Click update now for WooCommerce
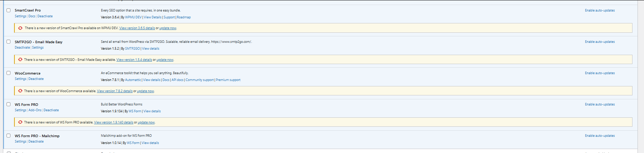644x153 pixels. pos(145,91)
